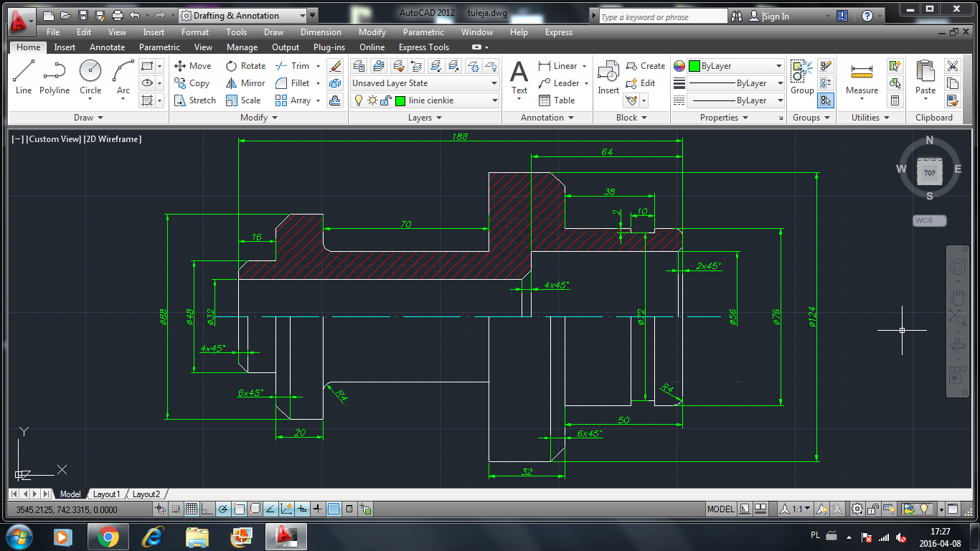Toggle Ortho Mode in the status bar
The height and width of the screenshot is (551, 980).
point(207,509)
